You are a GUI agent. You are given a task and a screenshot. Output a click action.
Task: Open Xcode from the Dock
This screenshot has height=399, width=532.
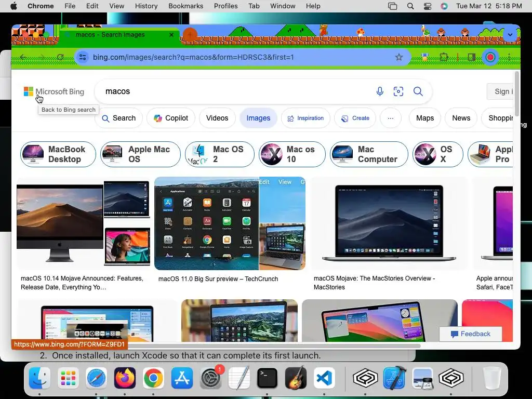coord(394,378)
